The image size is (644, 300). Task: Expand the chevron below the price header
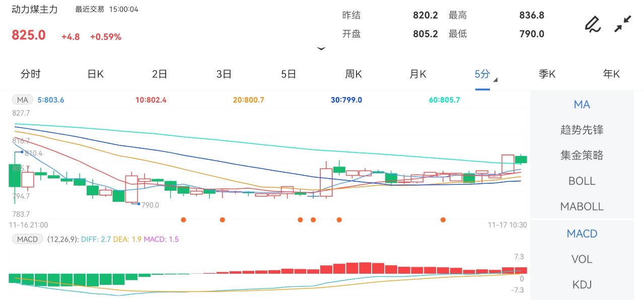coord(321,49)
